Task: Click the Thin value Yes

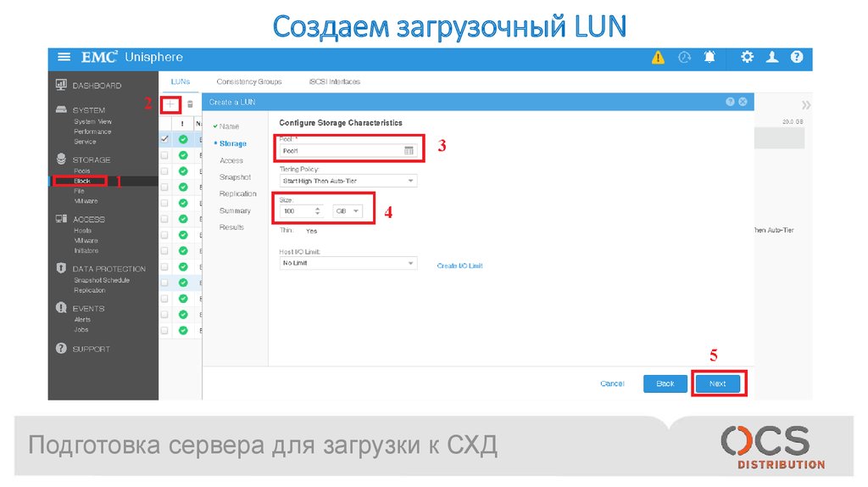Action: coord(311,231)
